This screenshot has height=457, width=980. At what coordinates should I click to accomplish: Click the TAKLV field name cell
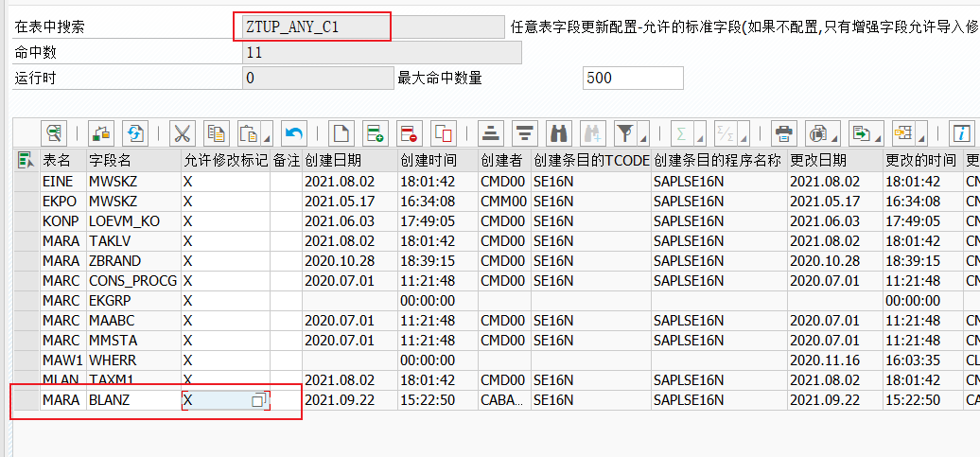(133, 241)
